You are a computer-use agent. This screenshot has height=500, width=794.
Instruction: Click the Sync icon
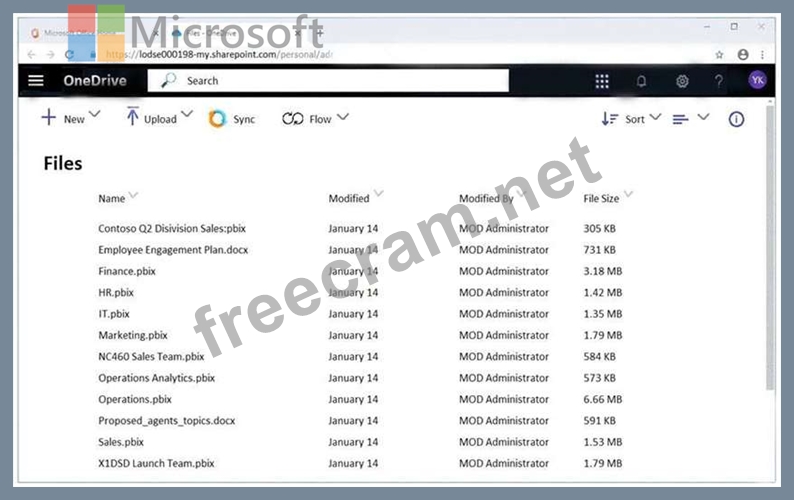tap(217, 119)
